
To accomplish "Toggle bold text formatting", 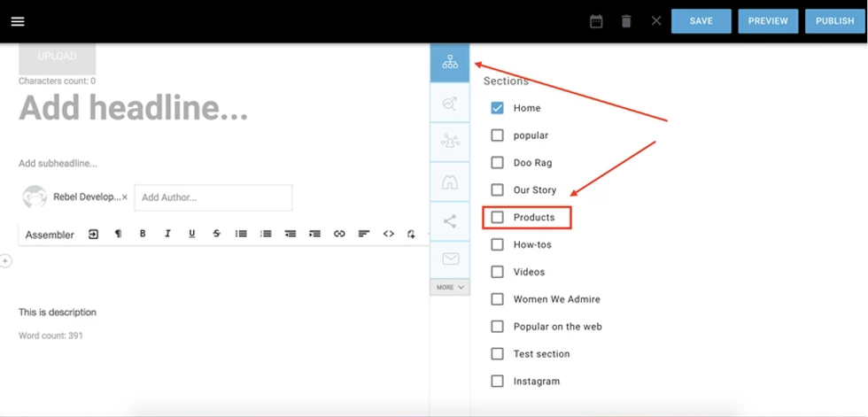I will [143, 234].
